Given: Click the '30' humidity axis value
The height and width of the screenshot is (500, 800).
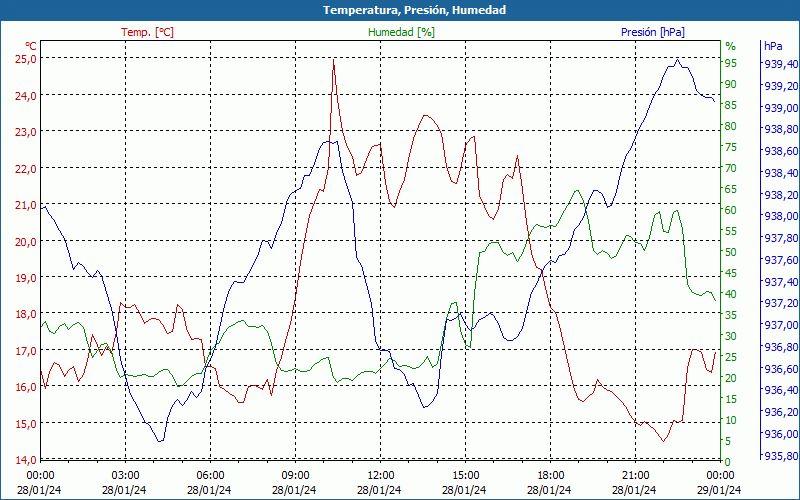Looking at the screenshot, I should pyautogui.click(x=731, y=336).
